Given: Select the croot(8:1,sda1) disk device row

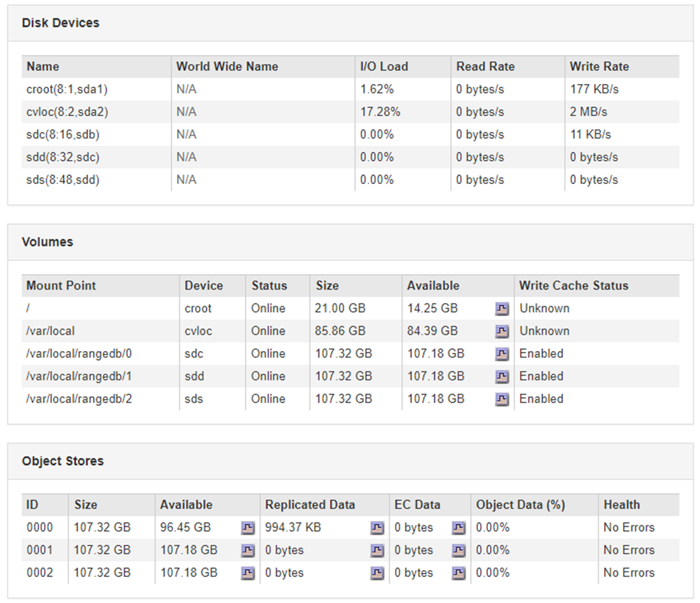Looking at the screenshot, I should point(67,90).
